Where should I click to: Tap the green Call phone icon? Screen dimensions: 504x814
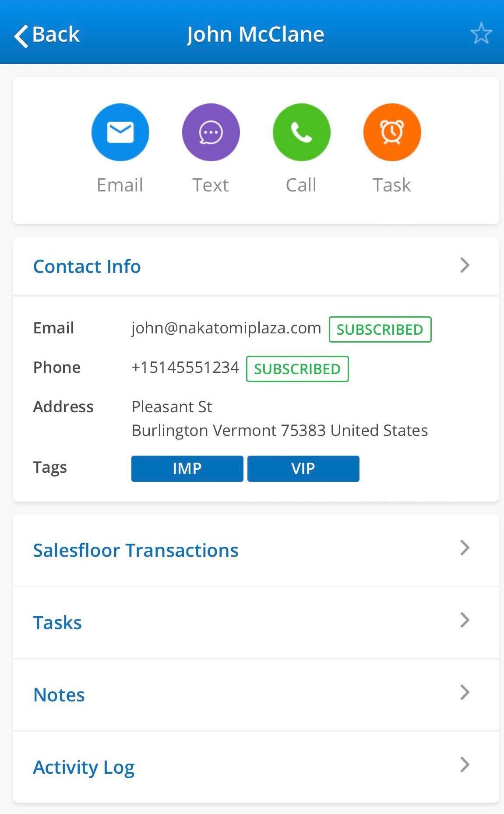[301, 132]
